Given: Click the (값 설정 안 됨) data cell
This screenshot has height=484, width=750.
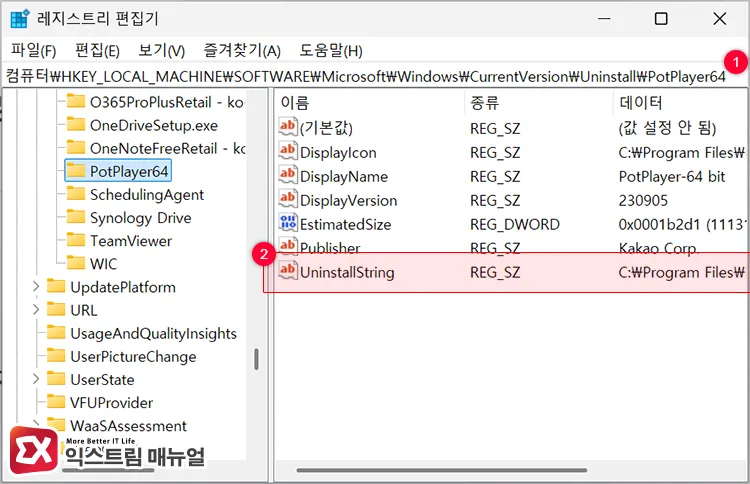Looking at the screenshot, I should [667, 128].
